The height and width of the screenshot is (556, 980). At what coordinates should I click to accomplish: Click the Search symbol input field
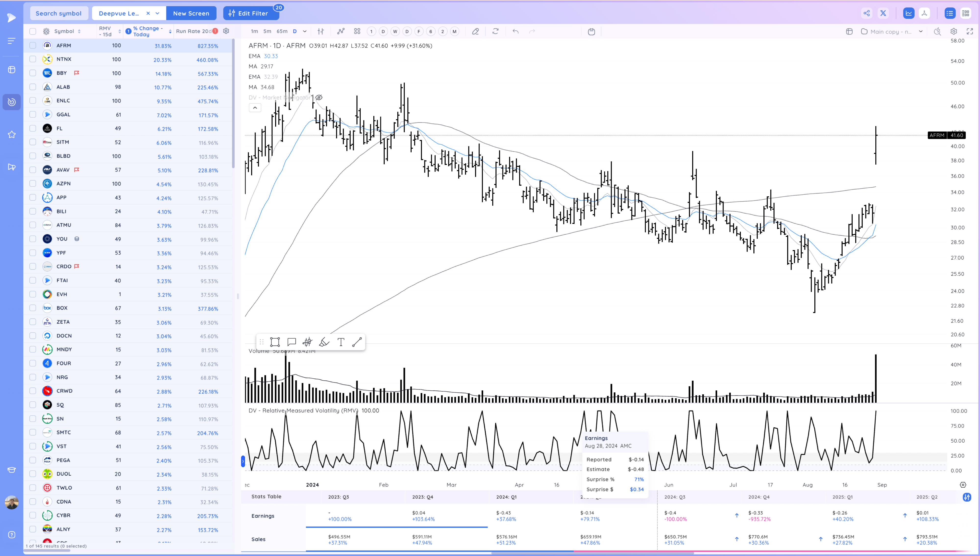coord(59,13)
